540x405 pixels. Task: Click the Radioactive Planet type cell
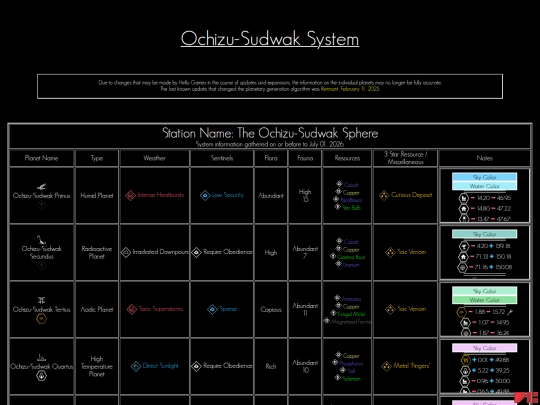pos(97,252)
